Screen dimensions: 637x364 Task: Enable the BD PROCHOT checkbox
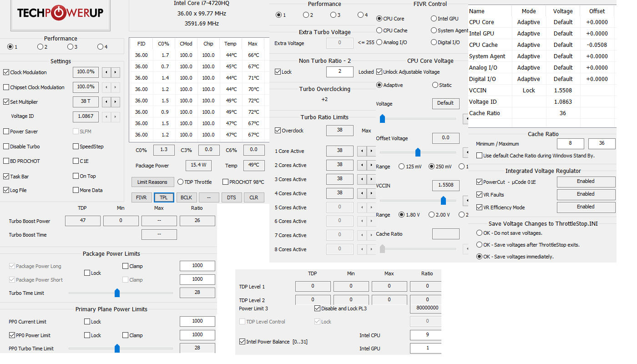6,161
